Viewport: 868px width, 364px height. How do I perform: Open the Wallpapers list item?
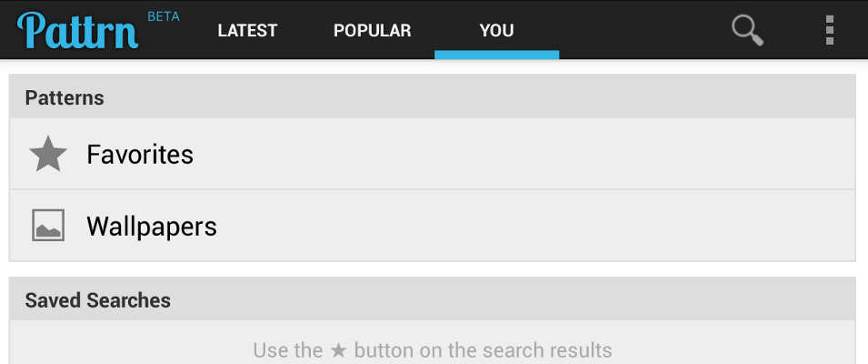pos(433,226)
